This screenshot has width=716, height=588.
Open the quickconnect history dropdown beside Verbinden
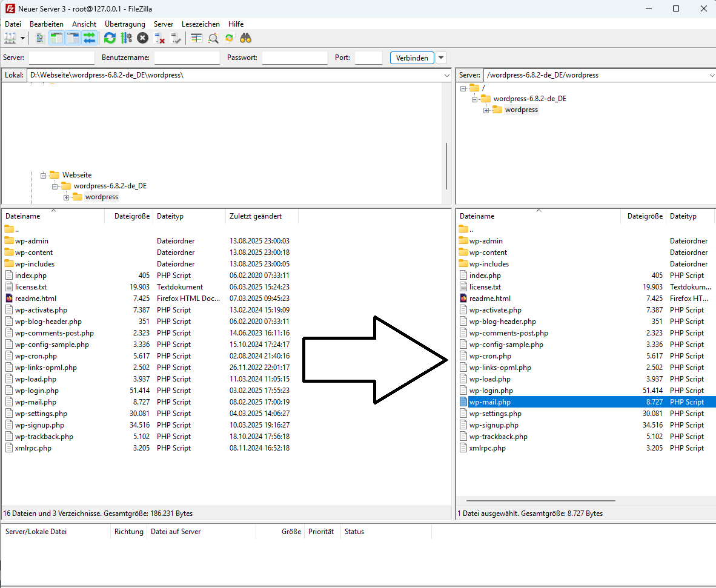[x=442, y=58]
